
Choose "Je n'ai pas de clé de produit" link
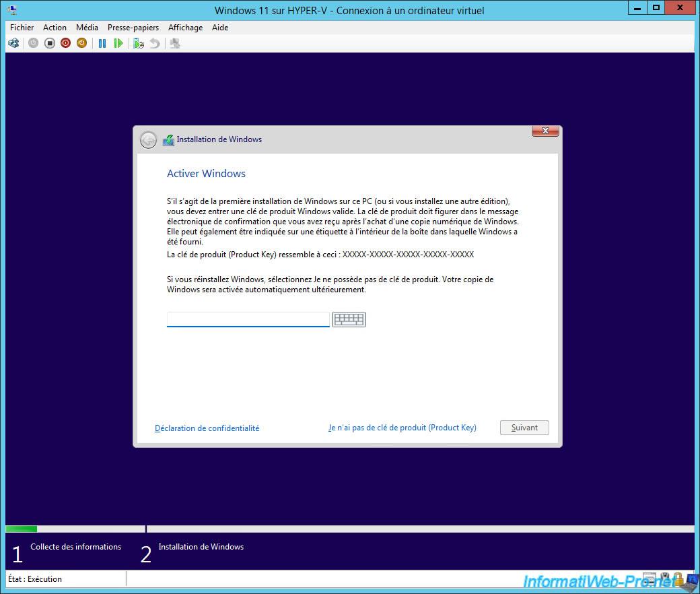click(x=403, y=428)
